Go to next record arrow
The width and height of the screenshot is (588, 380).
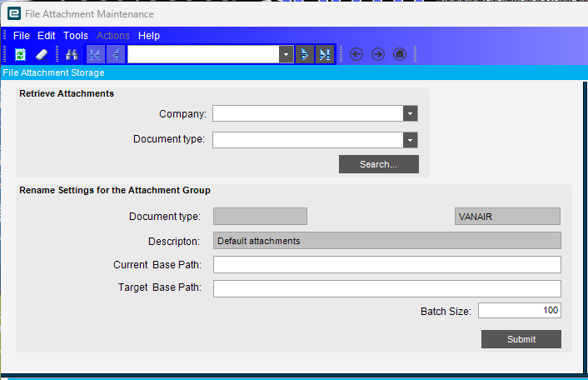click(305, 55)
